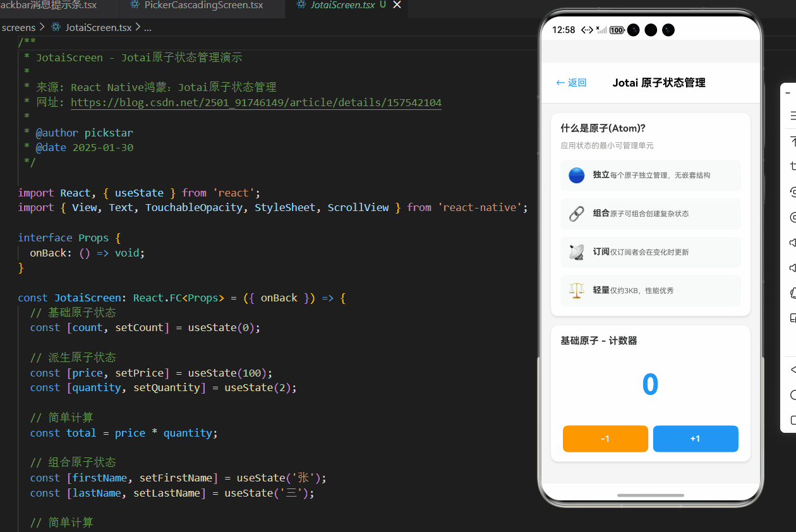Click the setQuantity useState(2) line
796x532 pixels.
[x=163, y=387]
